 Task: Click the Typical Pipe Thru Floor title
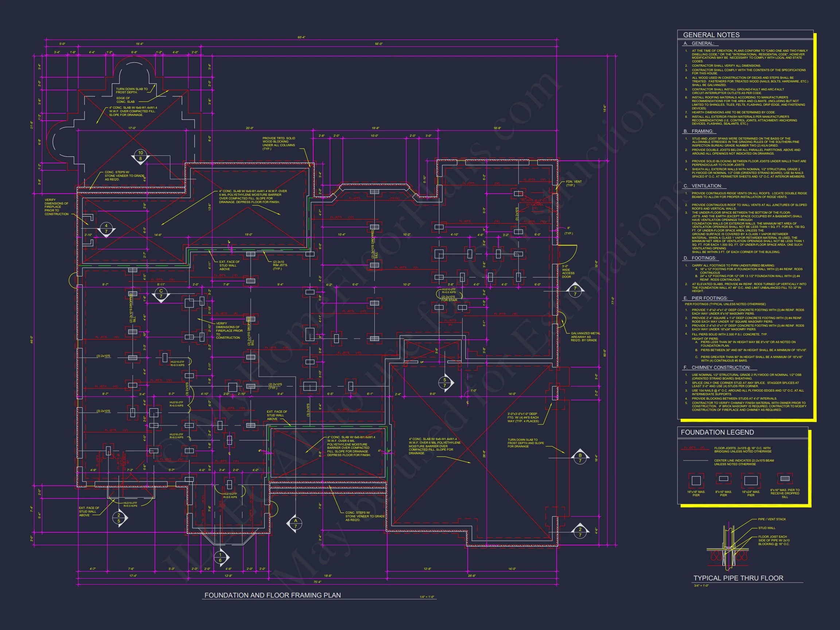coord(738,578)
